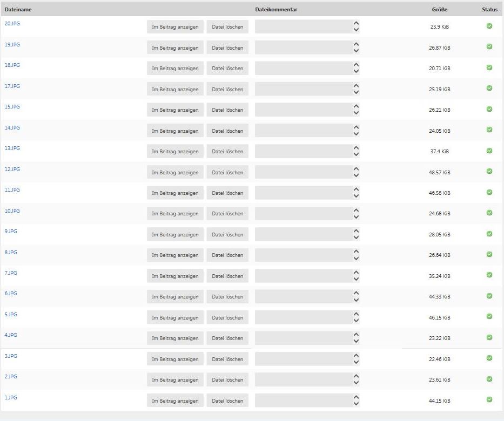Click the up arrow in 10.JPG comment box
Screen dimensions: 504x421
coord(355,210)
